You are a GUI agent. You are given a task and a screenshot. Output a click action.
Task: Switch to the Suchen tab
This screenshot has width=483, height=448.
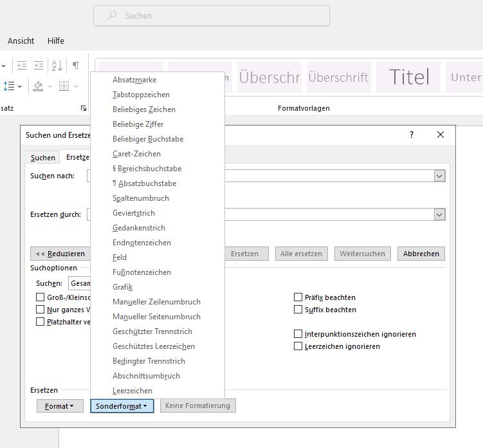[43, 158]
